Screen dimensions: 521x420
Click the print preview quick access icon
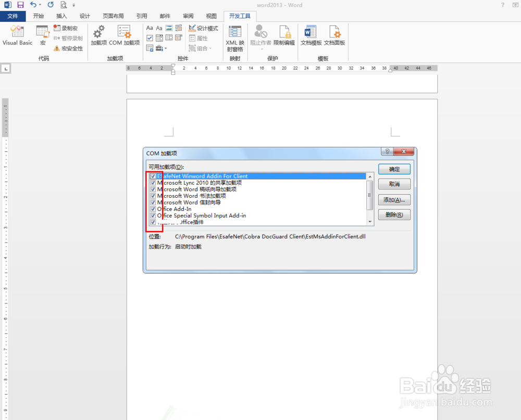[64, 5]
